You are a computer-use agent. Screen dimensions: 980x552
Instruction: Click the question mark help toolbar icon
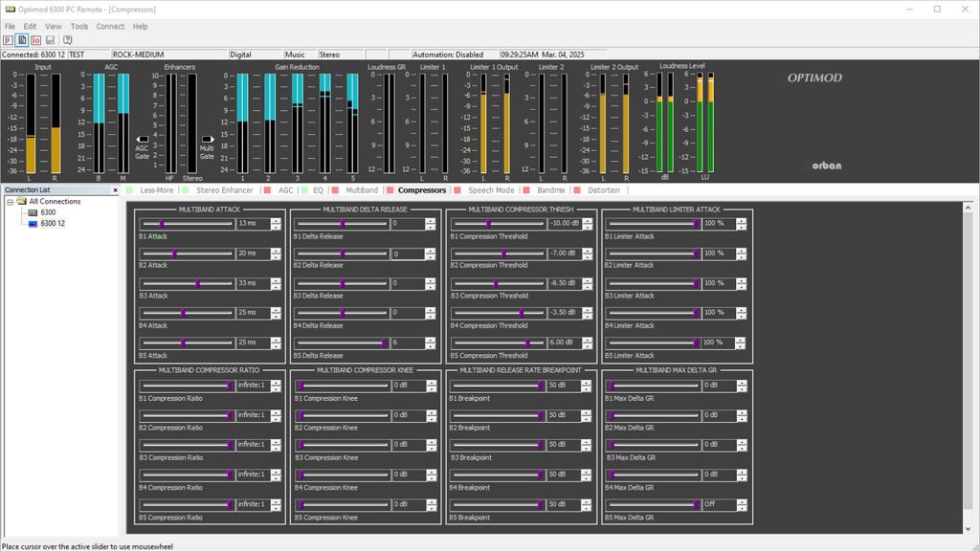pyautogui.click(x=67, y=40)
